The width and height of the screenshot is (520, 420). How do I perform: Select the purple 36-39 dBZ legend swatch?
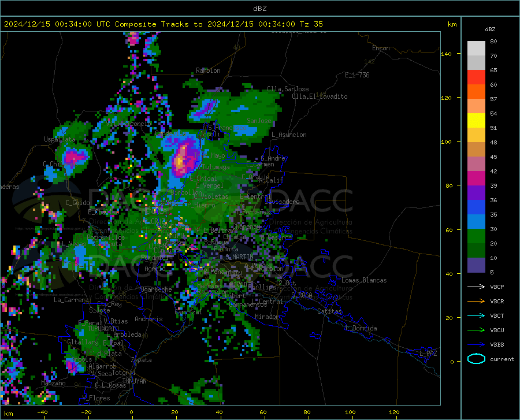click(476, 193)
